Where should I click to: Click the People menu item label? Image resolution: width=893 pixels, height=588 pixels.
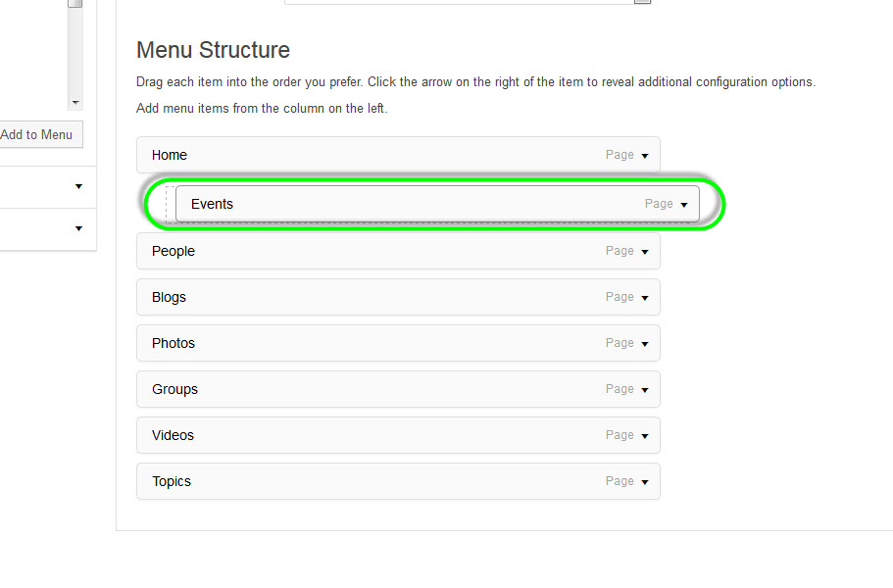click(174, 251)
